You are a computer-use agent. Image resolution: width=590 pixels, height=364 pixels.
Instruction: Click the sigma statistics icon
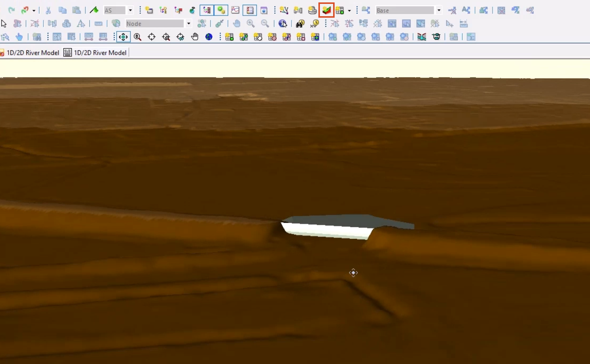(471, 37)
